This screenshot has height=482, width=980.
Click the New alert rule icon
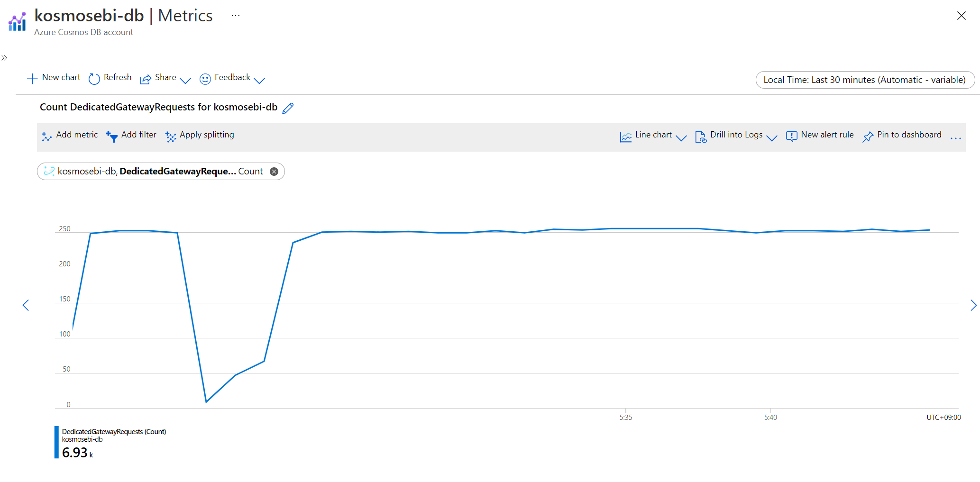[x=791, y=137]
